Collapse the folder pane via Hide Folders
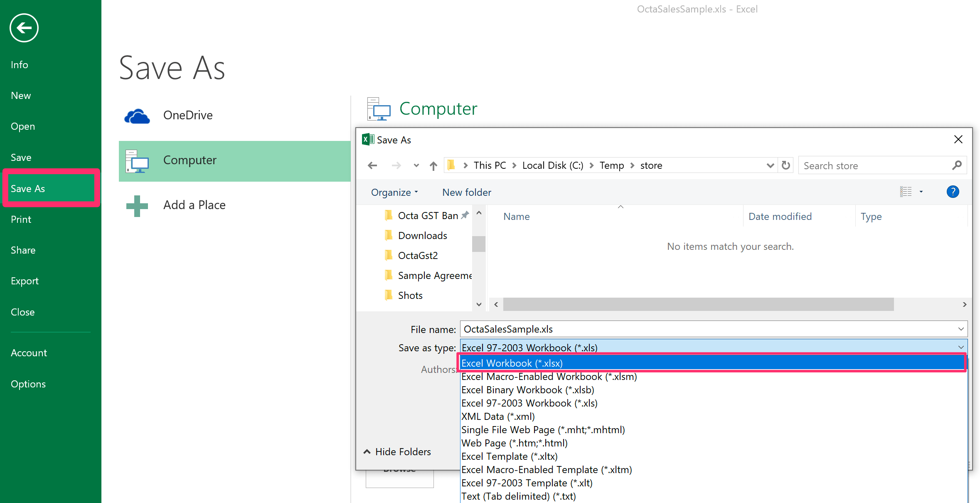This screenshot has width=980, height=503. (x=397, y=452)
